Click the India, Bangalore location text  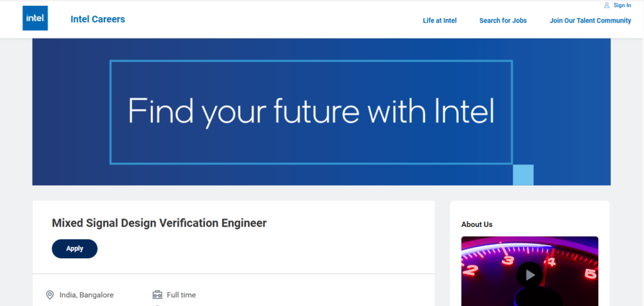click(87, 295)
